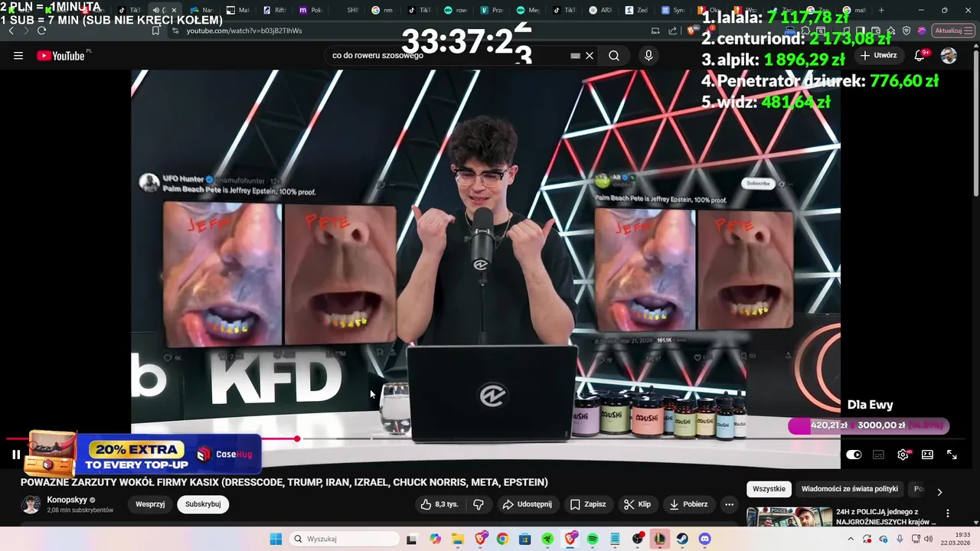Open 24H z POLICJĄ video thumbnail
The width and height of the screenshot is (980, 551).
click(789, 517)
